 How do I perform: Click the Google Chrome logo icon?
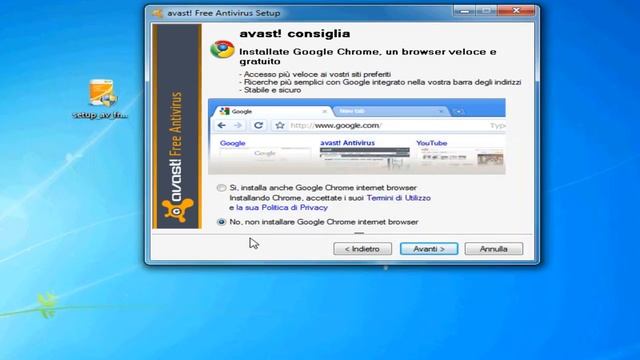[x=222, y=50]
